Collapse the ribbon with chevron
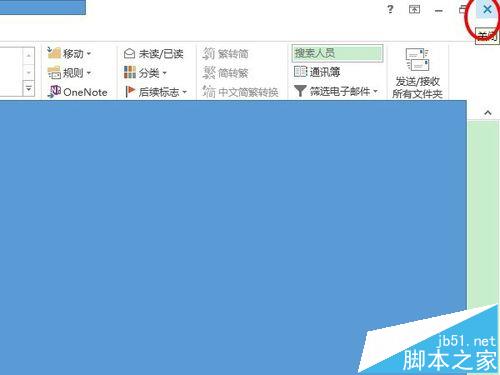The height and width of the screenshot is (375, 500). [488, 113]
